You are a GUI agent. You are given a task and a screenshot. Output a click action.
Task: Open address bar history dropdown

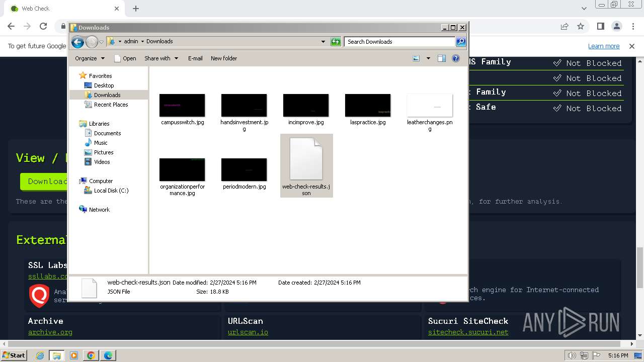(x=323, y=42)
